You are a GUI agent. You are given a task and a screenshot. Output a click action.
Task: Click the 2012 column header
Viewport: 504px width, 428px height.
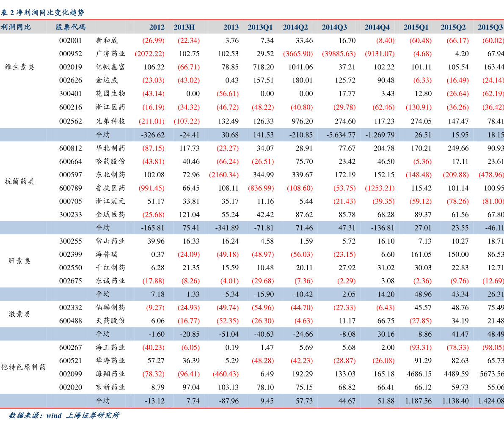[157, 27]
